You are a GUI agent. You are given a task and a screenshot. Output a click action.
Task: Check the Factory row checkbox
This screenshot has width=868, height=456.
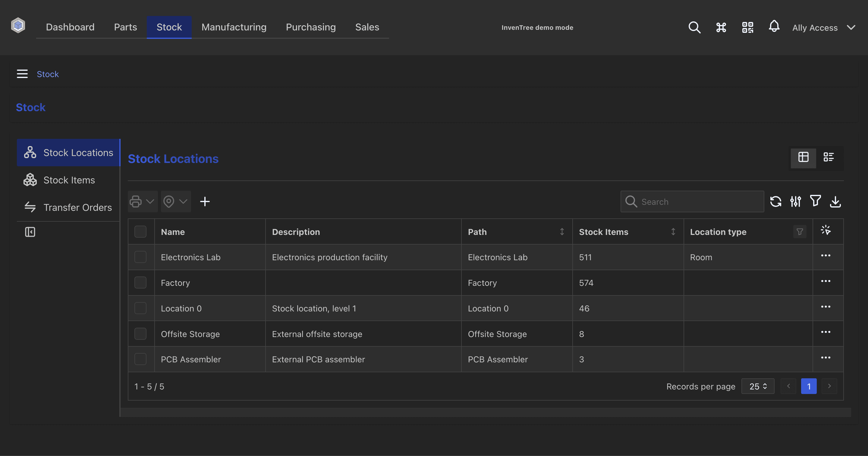click(140, 283)
